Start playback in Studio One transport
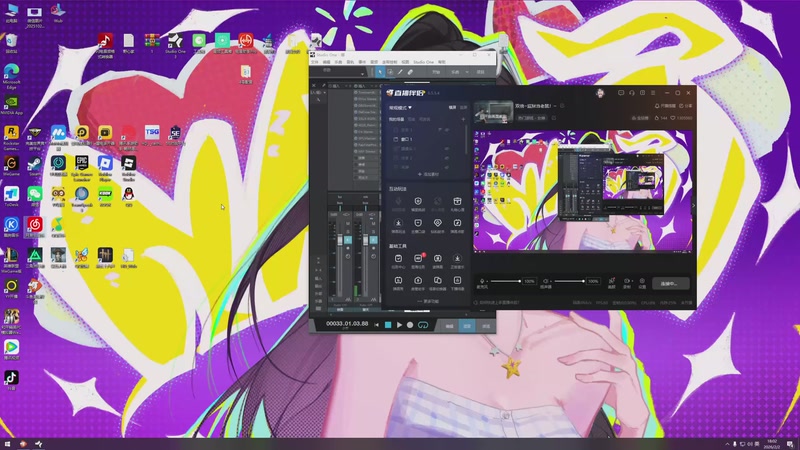This screenshot has width=800, height=450. (x=399, y=325)
